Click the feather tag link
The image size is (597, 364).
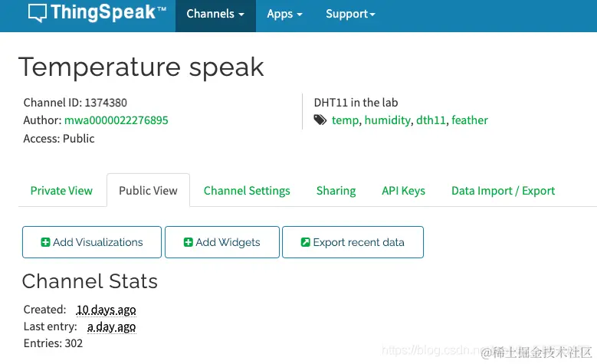click(470, 120)
